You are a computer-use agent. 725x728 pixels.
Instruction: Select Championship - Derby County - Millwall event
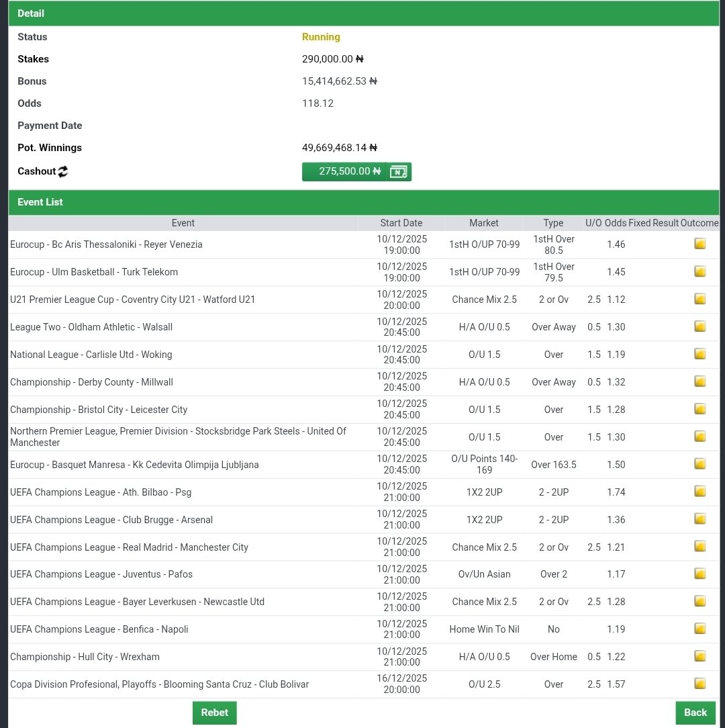click(91, 382)
